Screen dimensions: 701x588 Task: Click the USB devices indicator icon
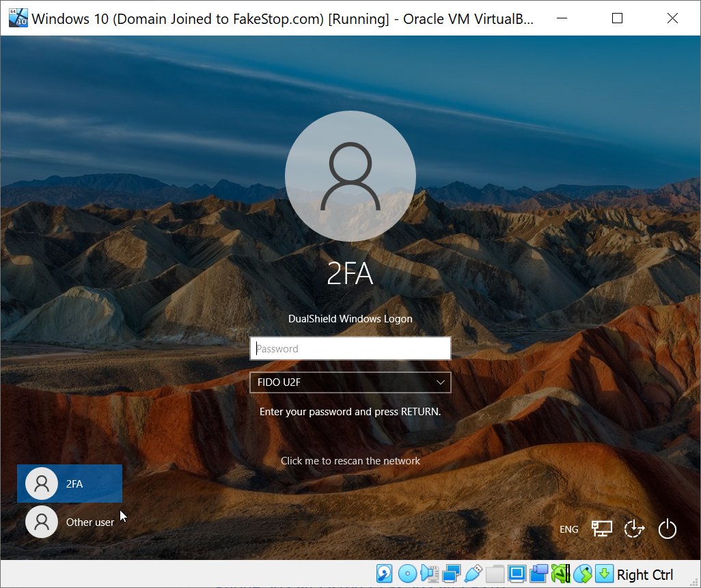(x=473, y=574)
